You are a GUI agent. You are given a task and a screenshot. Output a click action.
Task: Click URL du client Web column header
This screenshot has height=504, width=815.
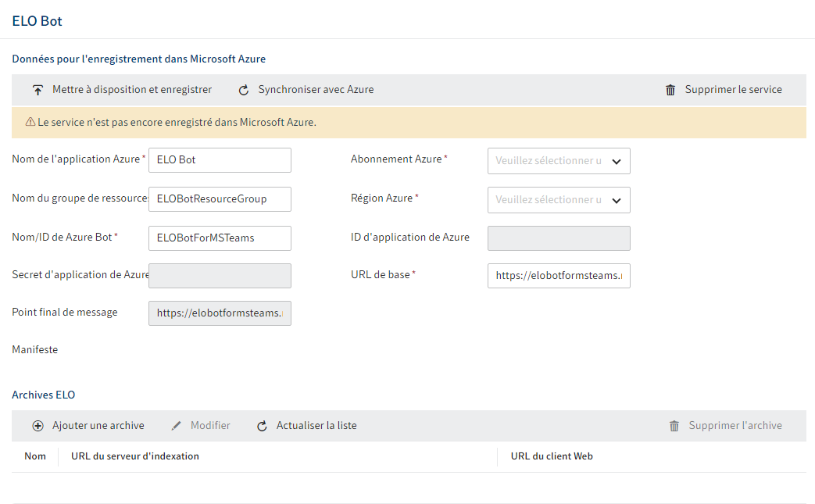click(x=552, y=456)
